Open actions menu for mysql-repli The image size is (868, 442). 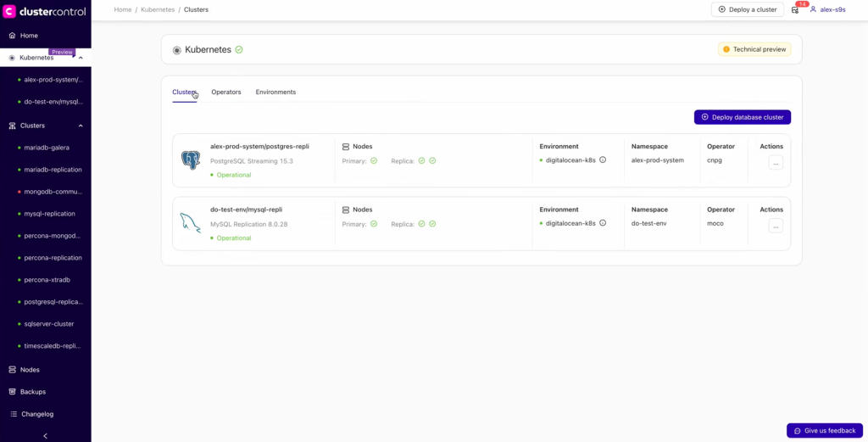(x=776, y=226)
